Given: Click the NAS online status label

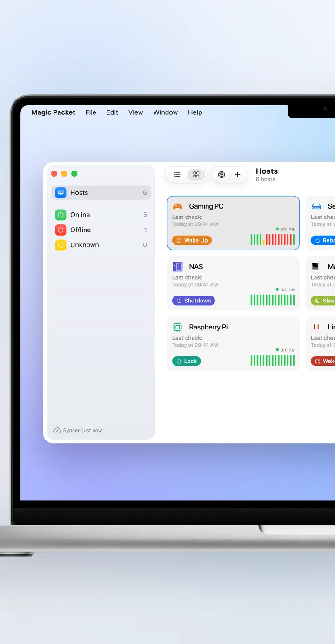Looking at the screenshot, I should click(x=285, y=289).
